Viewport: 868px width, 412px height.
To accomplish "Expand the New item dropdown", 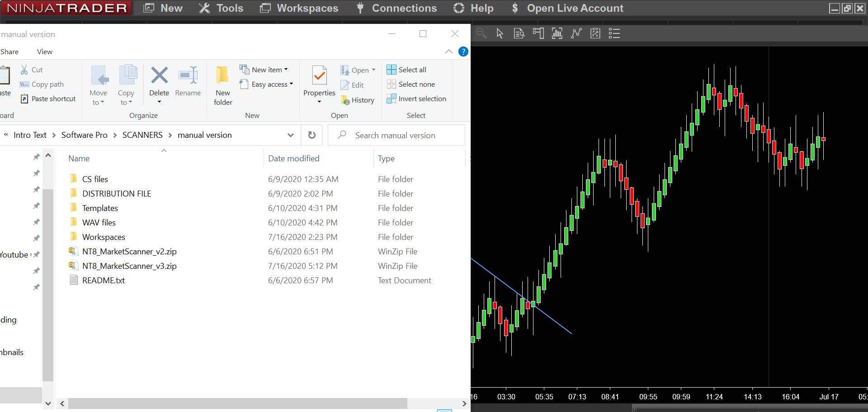I will [287, 70].
